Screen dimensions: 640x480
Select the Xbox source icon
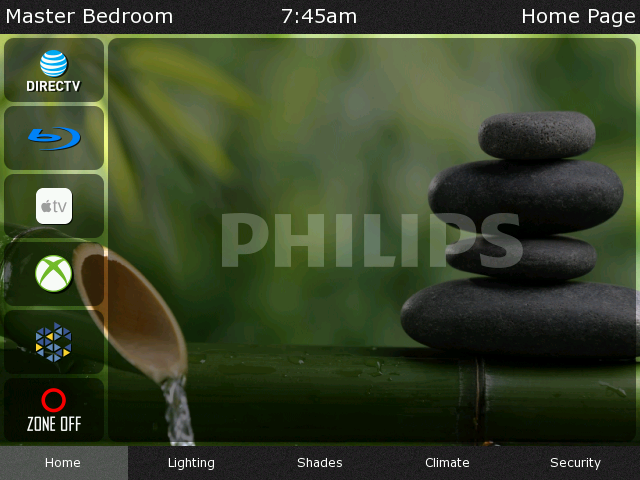click(54, 273)
